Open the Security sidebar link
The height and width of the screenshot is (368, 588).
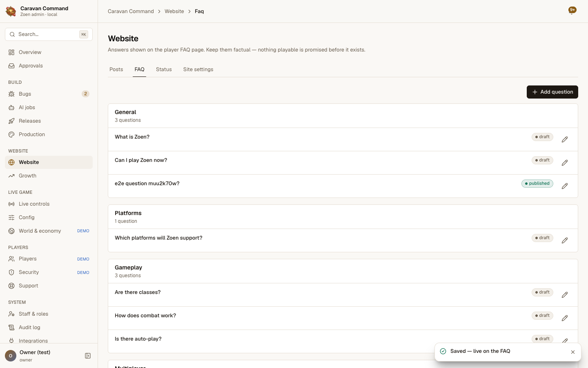click(x=49, y=272)
